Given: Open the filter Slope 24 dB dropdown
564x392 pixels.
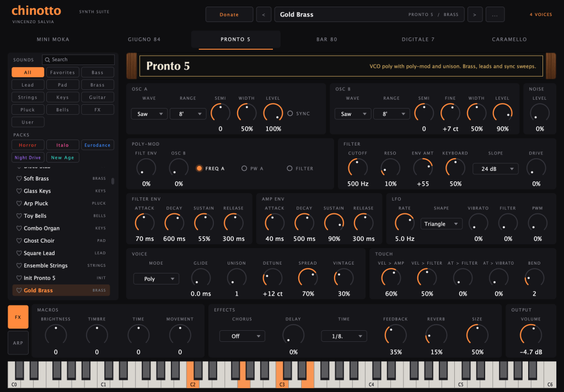Looking at the screenshot, I should click(x=495, y=169).
